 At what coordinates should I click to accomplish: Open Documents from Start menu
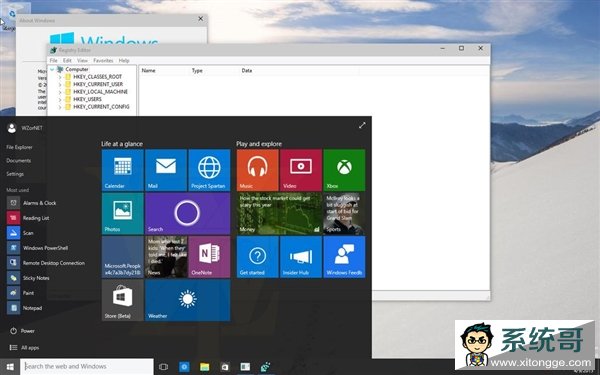tap(18, 160)
